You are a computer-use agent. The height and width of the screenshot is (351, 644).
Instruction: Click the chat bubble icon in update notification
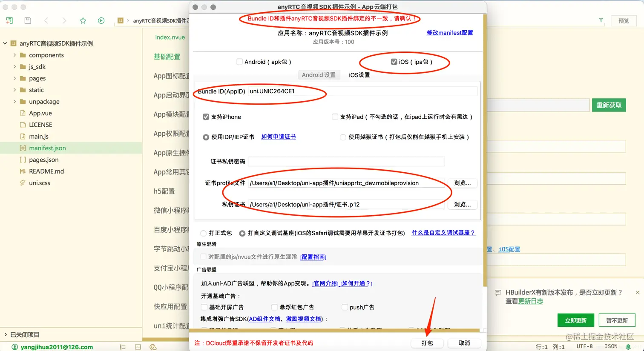pos(498,293)
